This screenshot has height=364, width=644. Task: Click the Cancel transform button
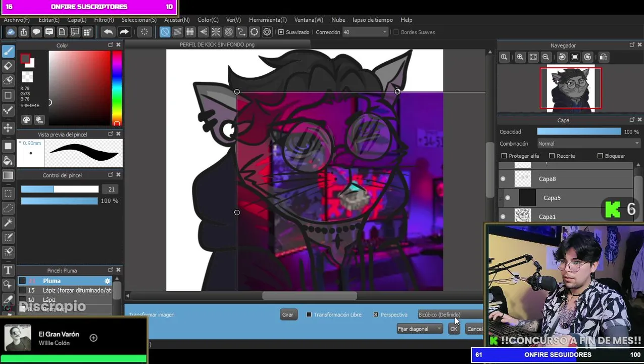point(474,329)
